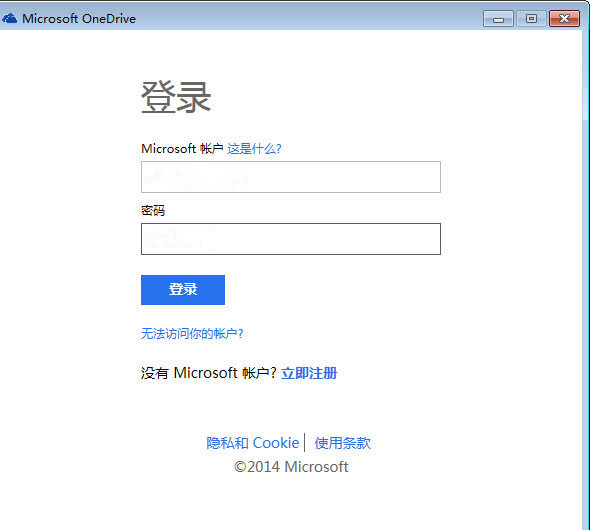Click the Microsoft OneDrive window title

[x=79, y=18]
